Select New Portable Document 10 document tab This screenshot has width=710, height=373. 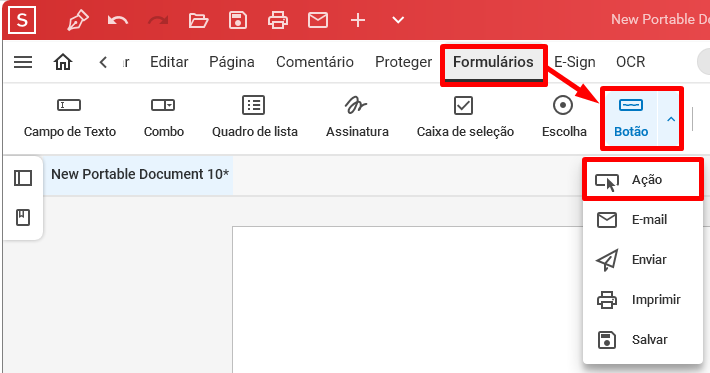coord(139,174)
